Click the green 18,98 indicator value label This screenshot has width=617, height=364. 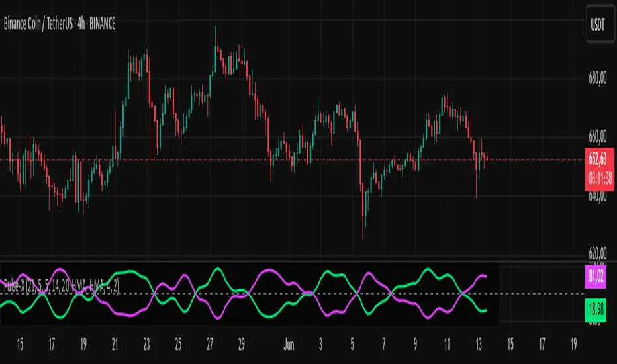596,310
